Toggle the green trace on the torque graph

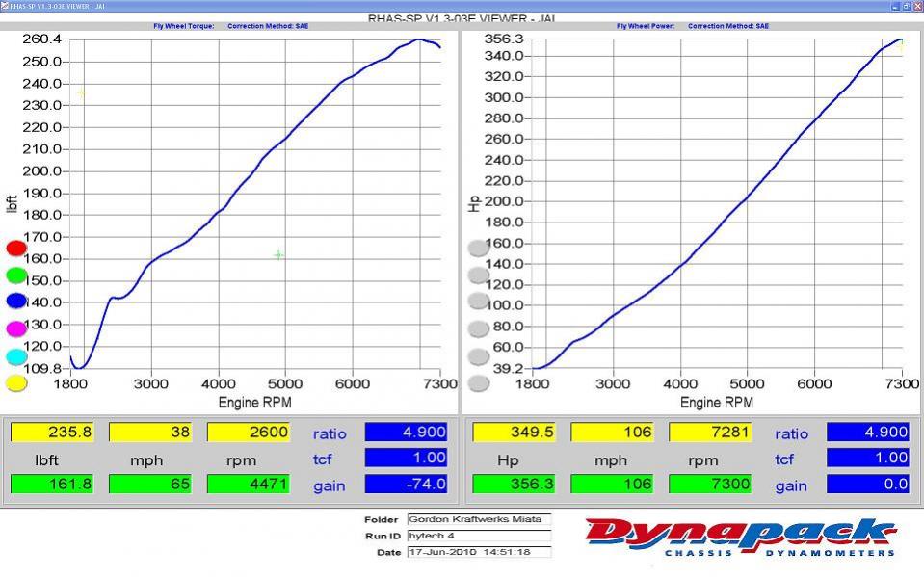click(13, 274)
